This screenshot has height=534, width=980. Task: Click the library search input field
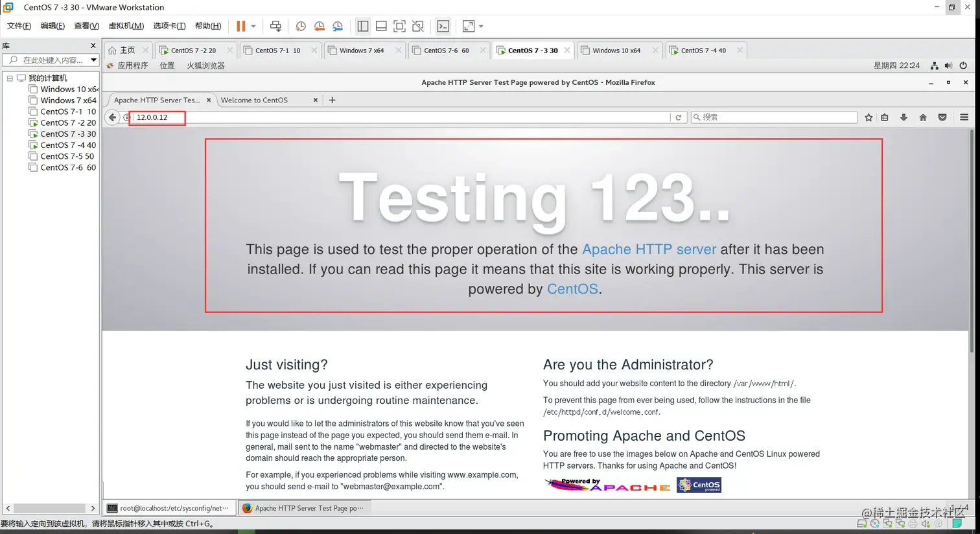pyautogui.click(x=52, y=60)
